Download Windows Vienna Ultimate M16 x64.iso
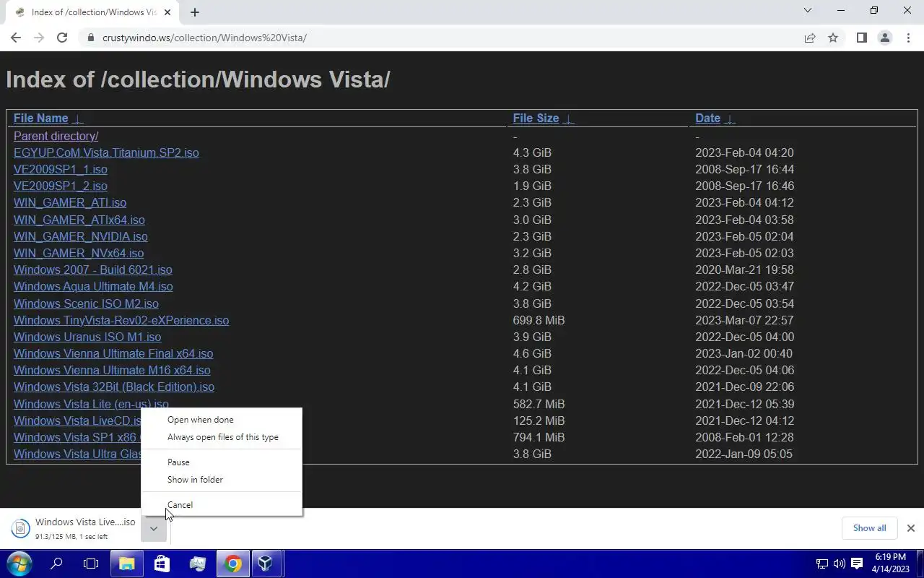This screenshot has height=578, width=924. click(x=112, y=370)
